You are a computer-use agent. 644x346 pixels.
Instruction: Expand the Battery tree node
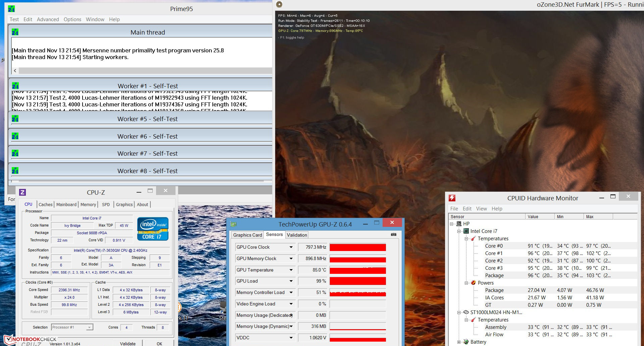click(x=459, y=342)
